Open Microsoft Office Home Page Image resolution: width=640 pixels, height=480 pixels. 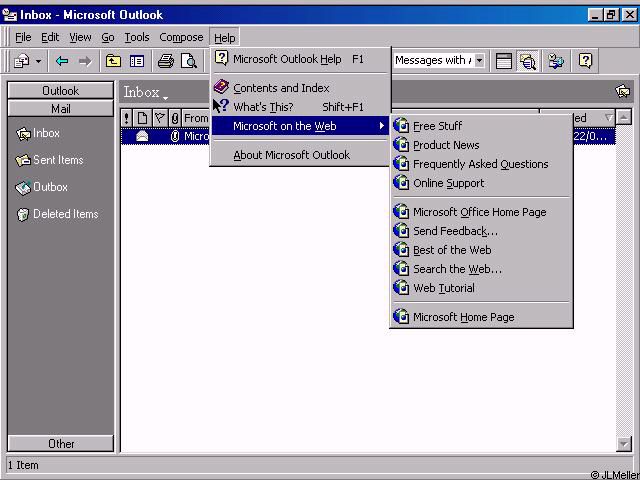[482, 212]
